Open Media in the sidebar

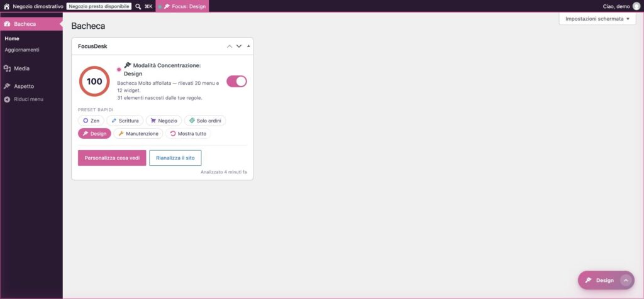(x=31, y=68)
